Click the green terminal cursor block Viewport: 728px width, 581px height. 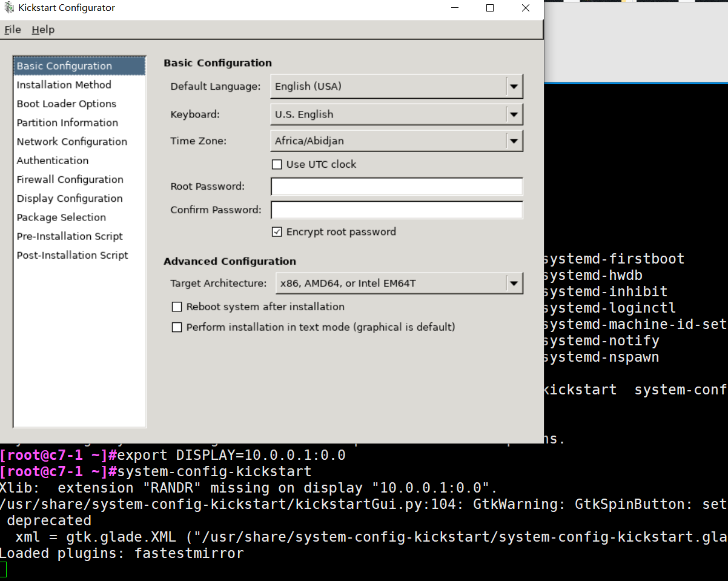3,569
